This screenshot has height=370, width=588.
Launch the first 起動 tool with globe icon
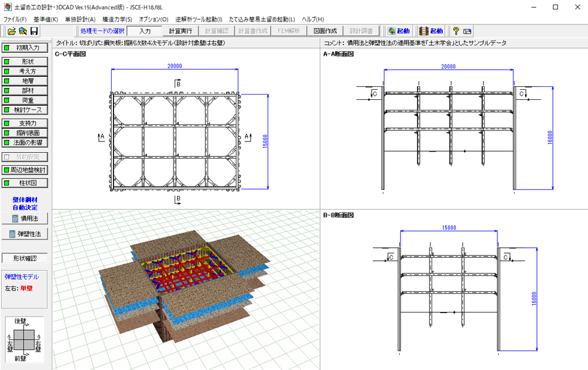click(x=399, y=31)
